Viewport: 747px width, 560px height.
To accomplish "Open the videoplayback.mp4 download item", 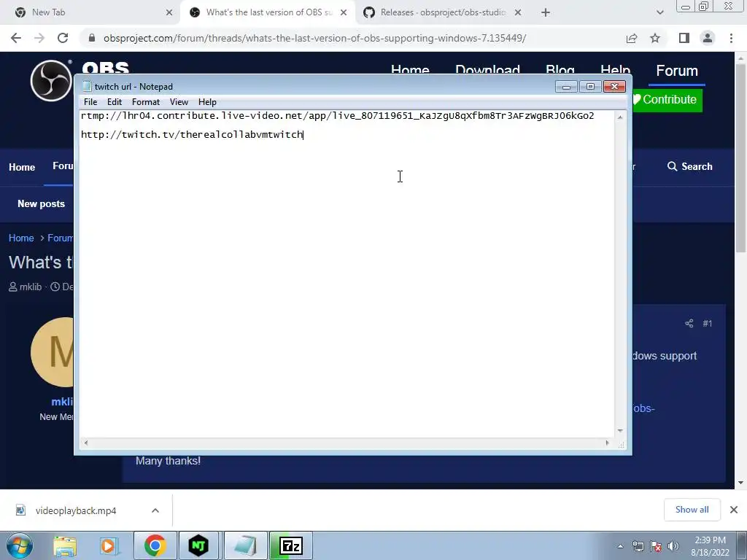I will (x=76, y=510).
